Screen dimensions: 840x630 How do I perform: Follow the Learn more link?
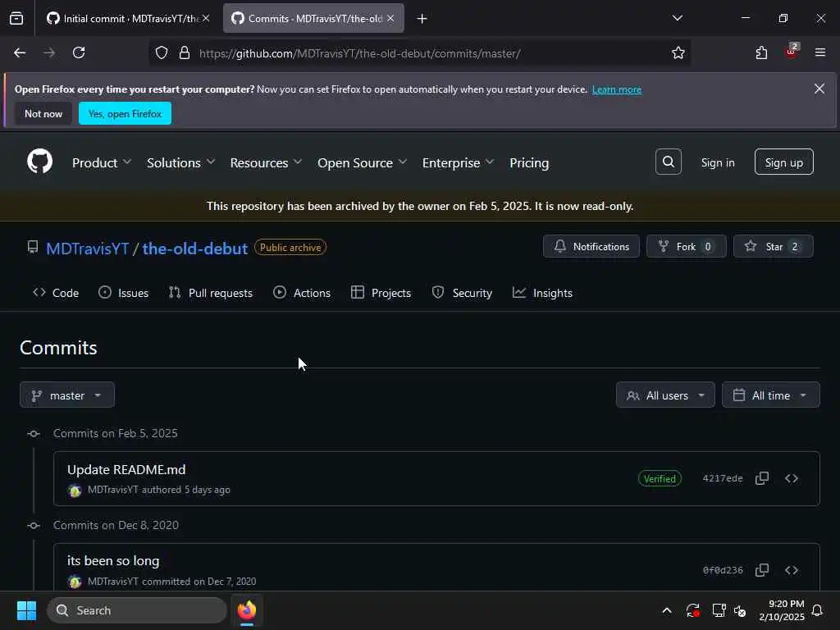617,89
